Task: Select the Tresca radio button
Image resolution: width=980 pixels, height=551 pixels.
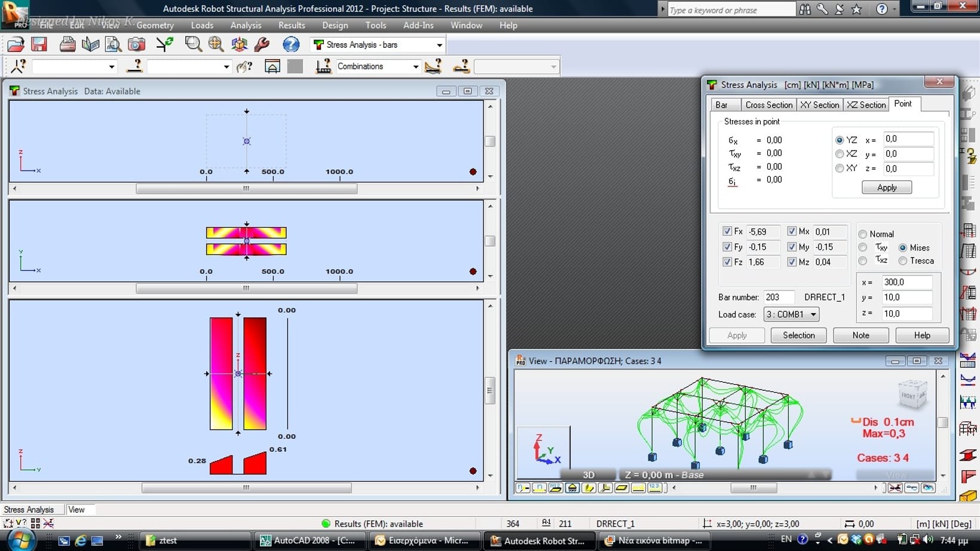Action: tap(903, 261)
